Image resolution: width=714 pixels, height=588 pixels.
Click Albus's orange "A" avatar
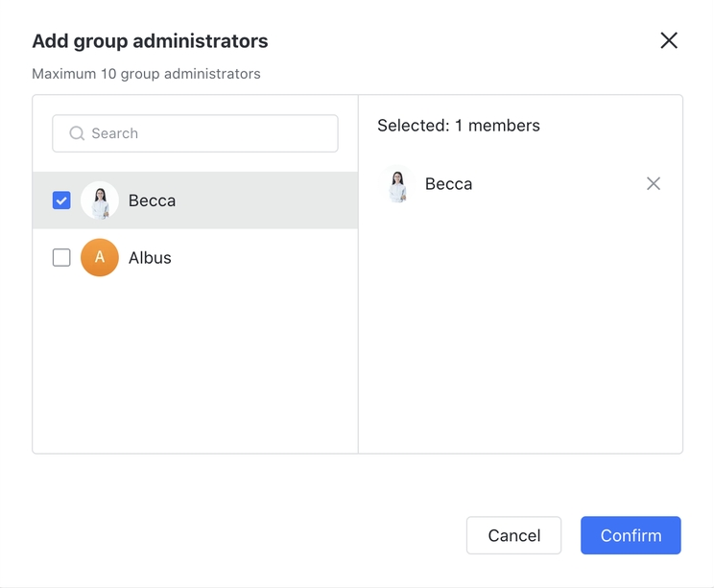[100, 257]
